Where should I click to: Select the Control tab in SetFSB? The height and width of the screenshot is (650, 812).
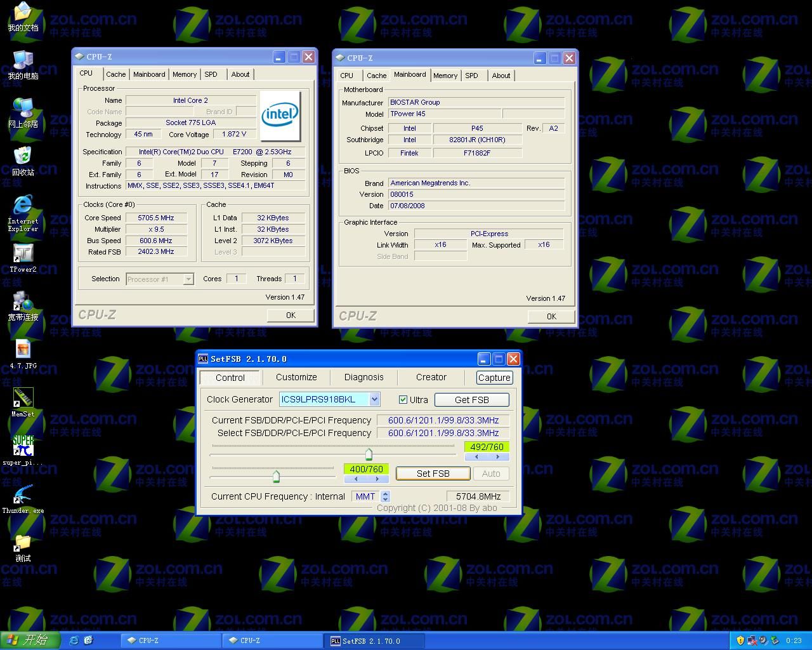[x=230, y=378]
